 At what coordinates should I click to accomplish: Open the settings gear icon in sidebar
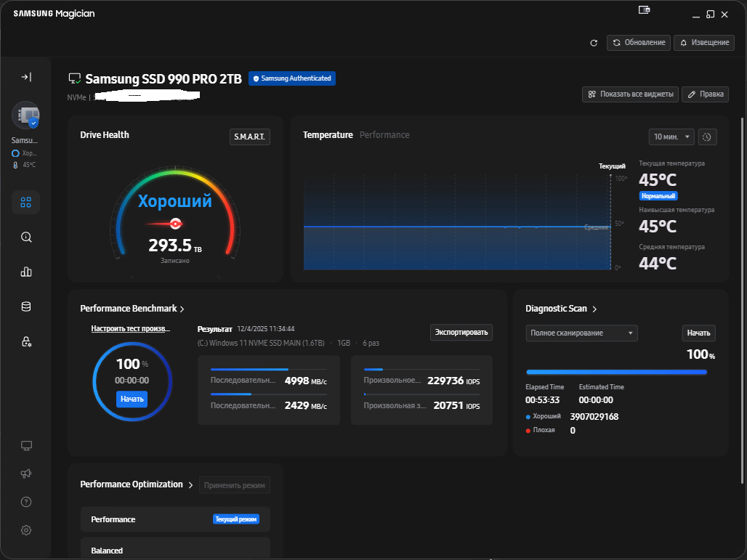coord(26,530)
